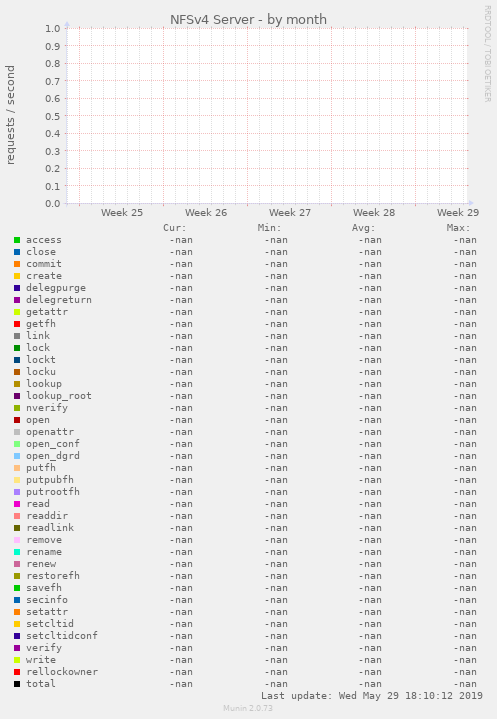
Task: Click the RRDTOOL / TOBI OETIKER watermark
Action: point(487,54)
